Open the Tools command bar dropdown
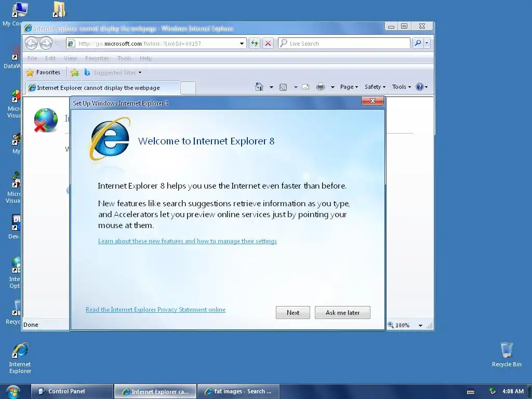 click(402, 87)
